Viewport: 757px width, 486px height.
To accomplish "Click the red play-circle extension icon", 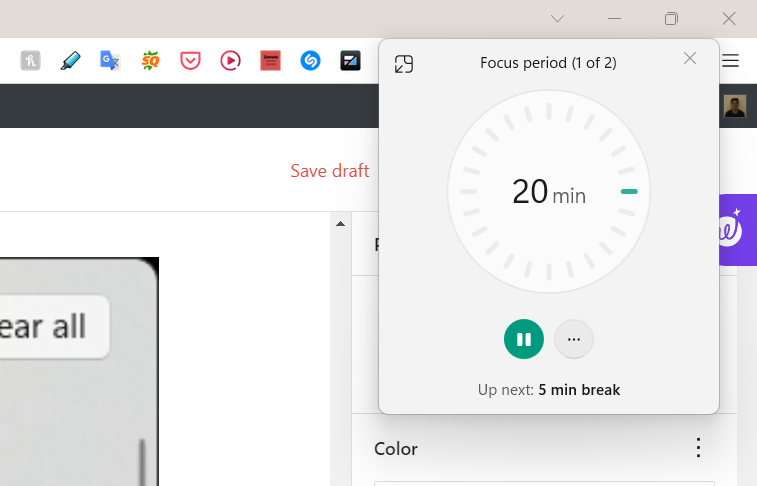I will [230, 61].
